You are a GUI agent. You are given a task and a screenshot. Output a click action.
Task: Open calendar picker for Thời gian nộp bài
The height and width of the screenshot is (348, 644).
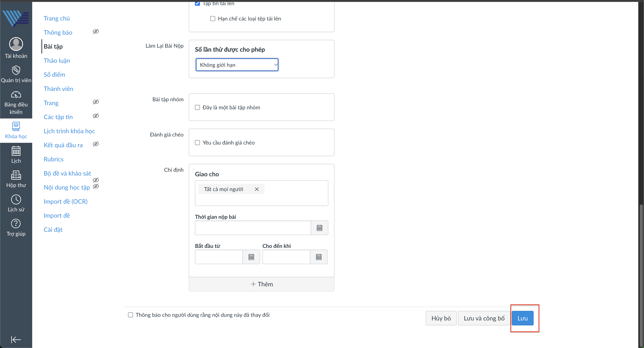[x=319, y=228]
